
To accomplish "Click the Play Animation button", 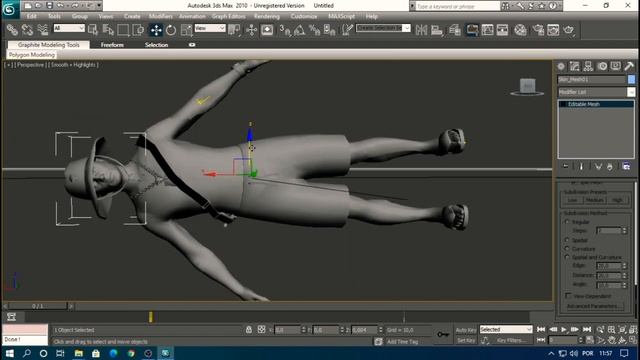I will click(x=564, y=329).
